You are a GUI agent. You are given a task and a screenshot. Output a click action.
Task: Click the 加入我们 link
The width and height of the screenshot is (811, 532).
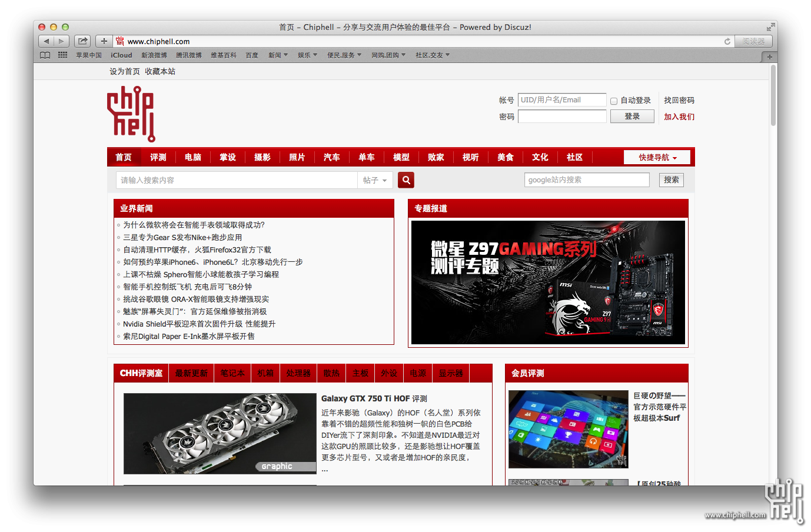(679, 117)
